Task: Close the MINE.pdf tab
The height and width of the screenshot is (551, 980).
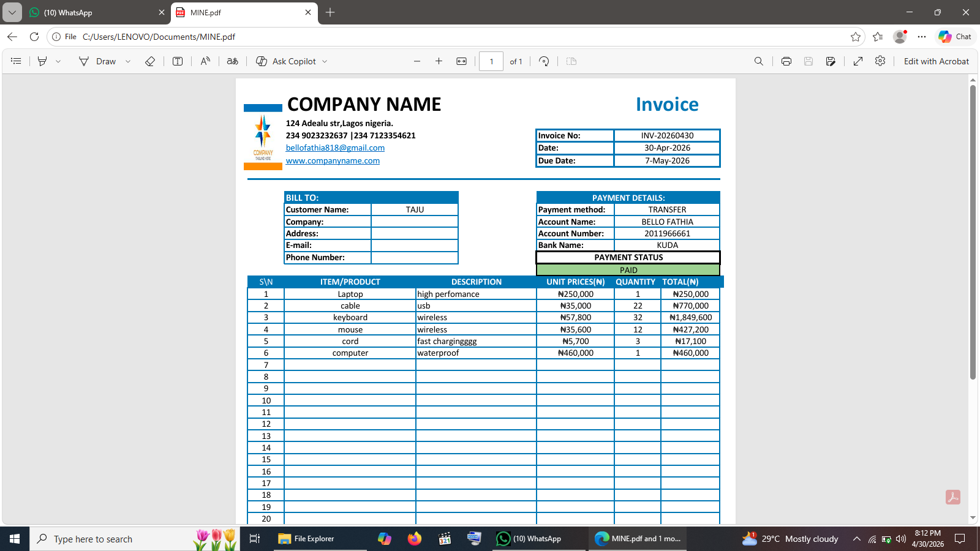Action: pos(308,12)
